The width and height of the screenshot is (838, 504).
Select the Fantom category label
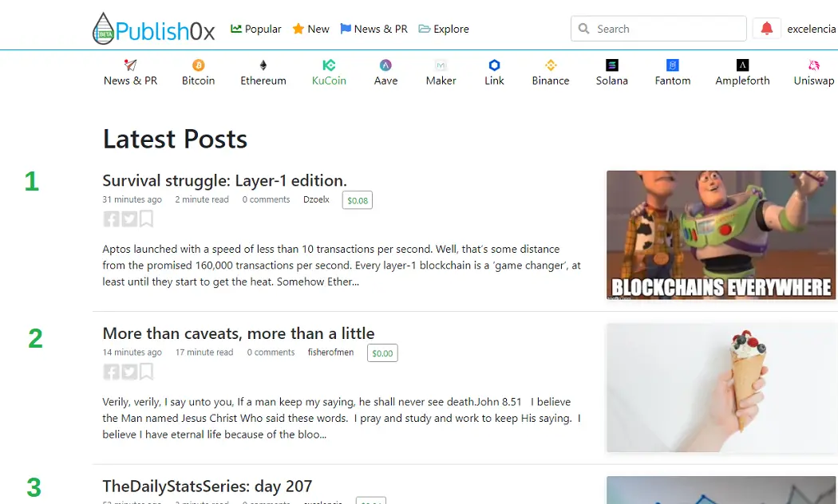[x=673, y=81]
